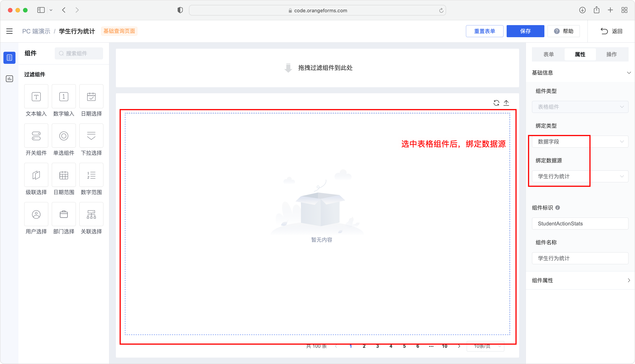This screenshot has width=635, height=364.
Task: Click the 组件名称 input field
Action: coord(580,258)
